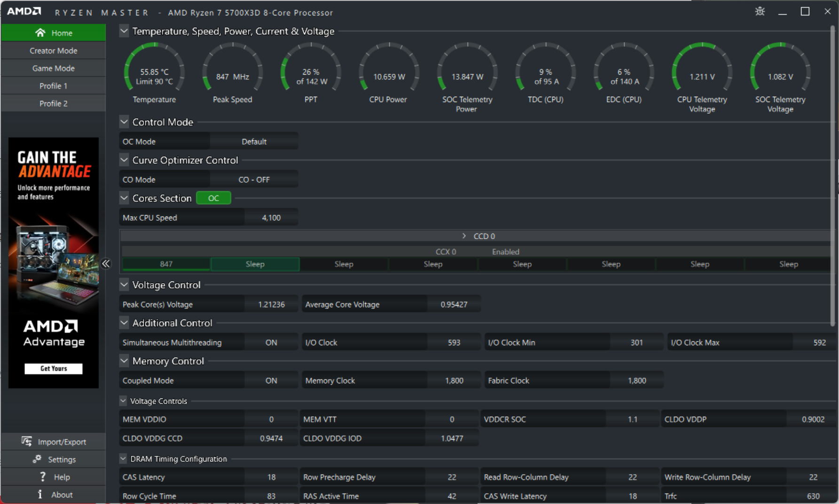This screenshot has width=839, height=504.
Task: Click the vertical scrollbar on right
Action: (833, 176)
